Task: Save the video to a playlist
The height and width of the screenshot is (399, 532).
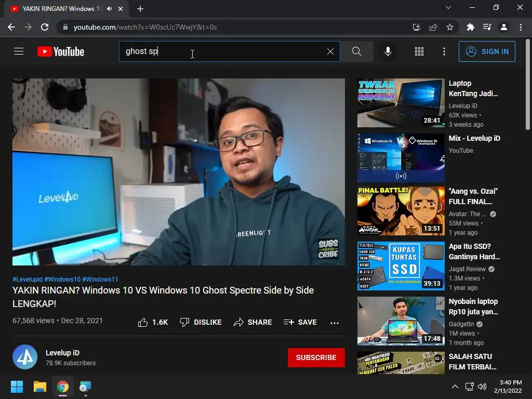Action: click(x=300, y=322)
